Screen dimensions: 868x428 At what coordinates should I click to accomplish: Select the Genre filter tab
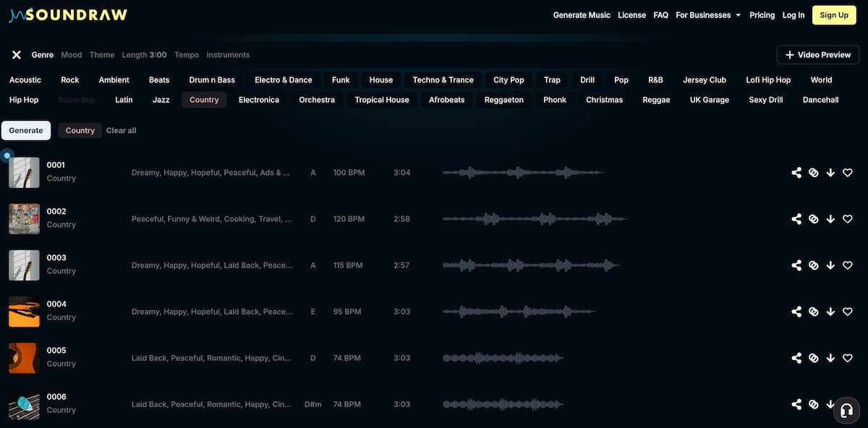click(x=43, y=55)
